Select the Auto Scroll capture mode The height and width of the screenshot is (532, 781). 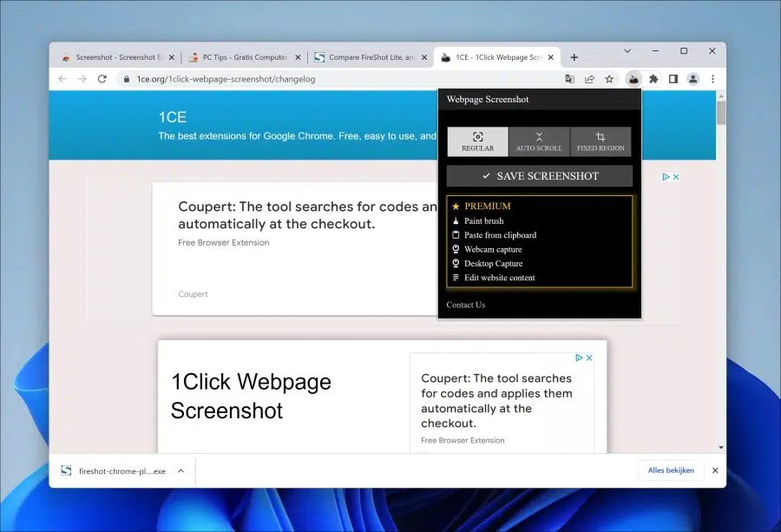(x=539, y=141)
